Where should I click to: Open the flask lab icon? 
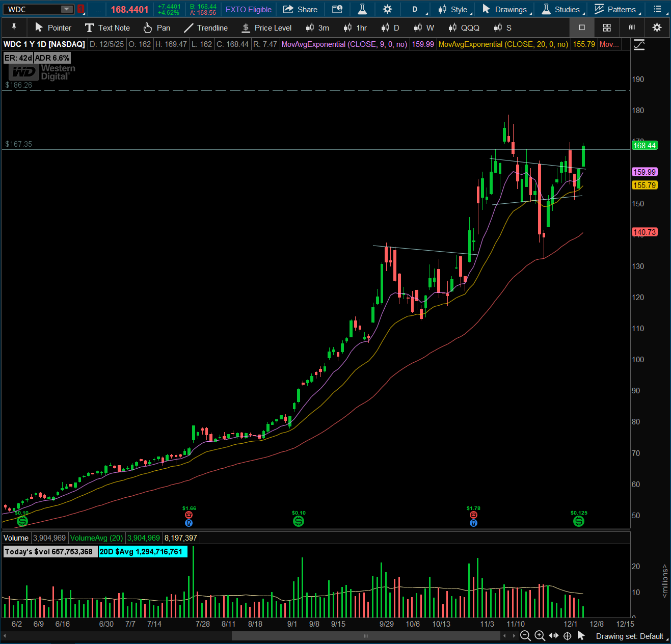[362, 9]
